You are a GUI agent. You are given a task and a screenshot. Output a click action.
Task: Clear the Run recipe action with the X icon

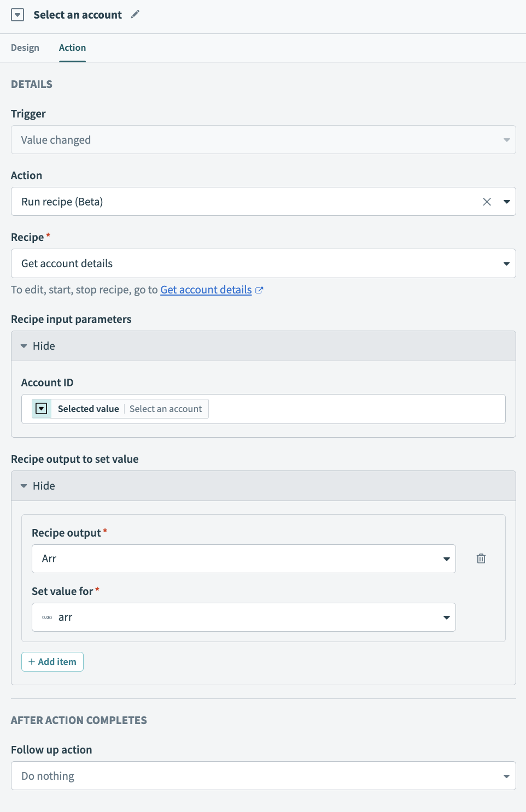pos(487,201)
